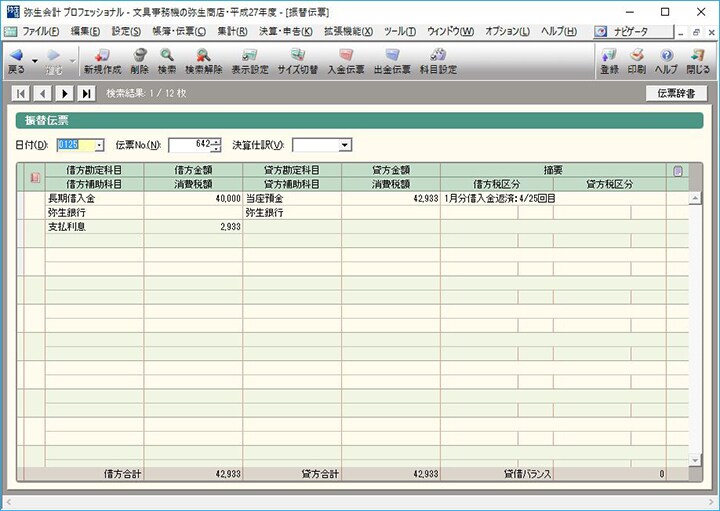
Task: Click the 伝票No. input field
Action: [x=189, y=146]
